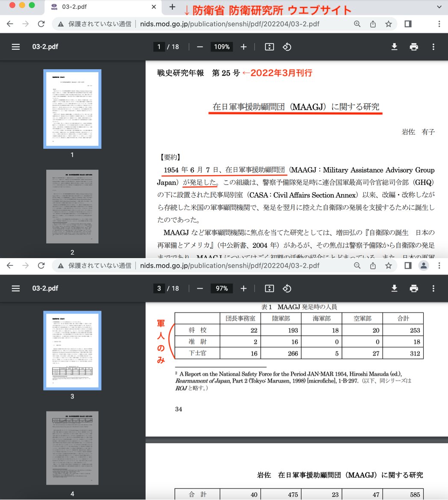Select page 2 thumbnail
Screen dimensions: 448x500
point(72,207)
